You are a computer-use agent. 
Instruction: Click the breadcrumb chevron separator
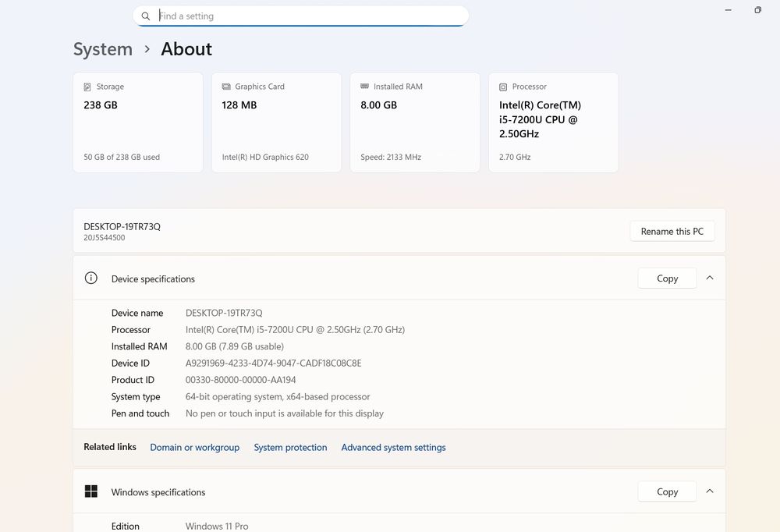point(147,49)
